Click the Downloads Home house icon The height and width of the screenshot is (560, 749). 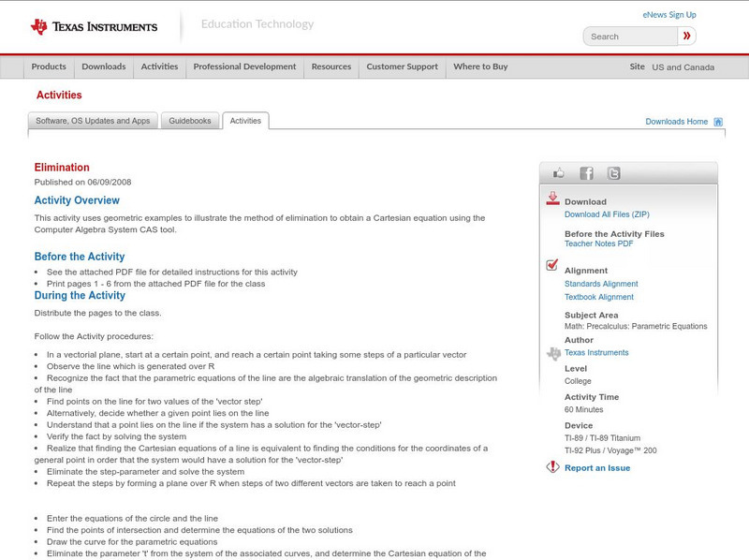[x=718, y=122]
